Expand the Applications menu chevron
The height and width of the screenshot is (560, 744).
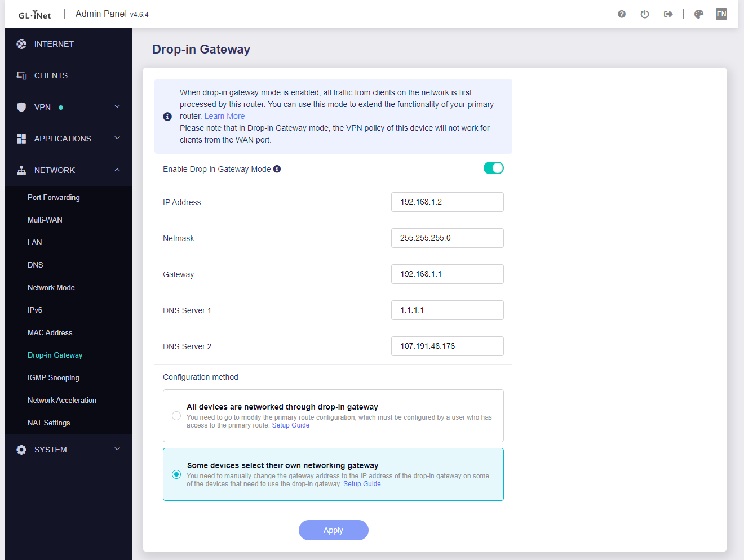[x=117, y=138]
